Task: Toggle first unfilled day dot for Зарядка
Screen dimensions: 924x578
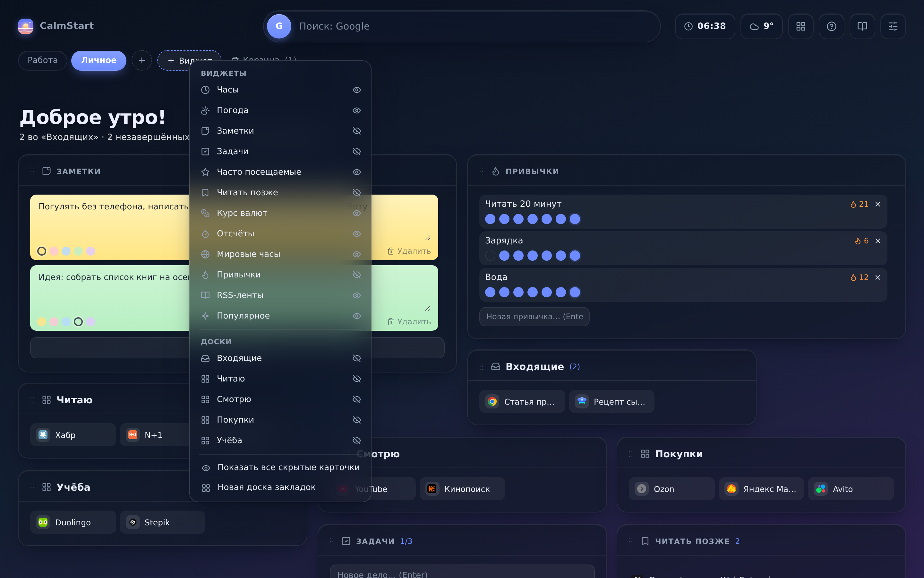Action: pos(490,255)
